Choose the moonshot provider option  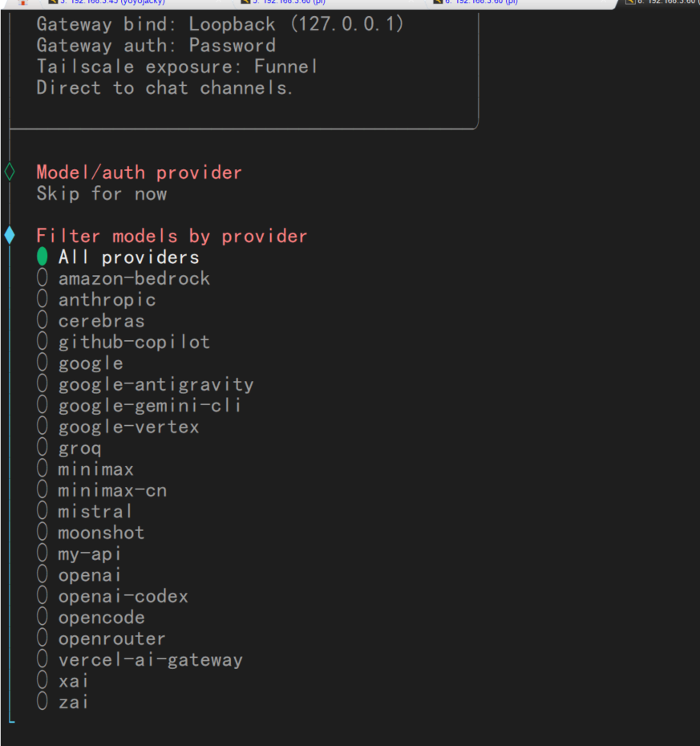click(91, 533)
